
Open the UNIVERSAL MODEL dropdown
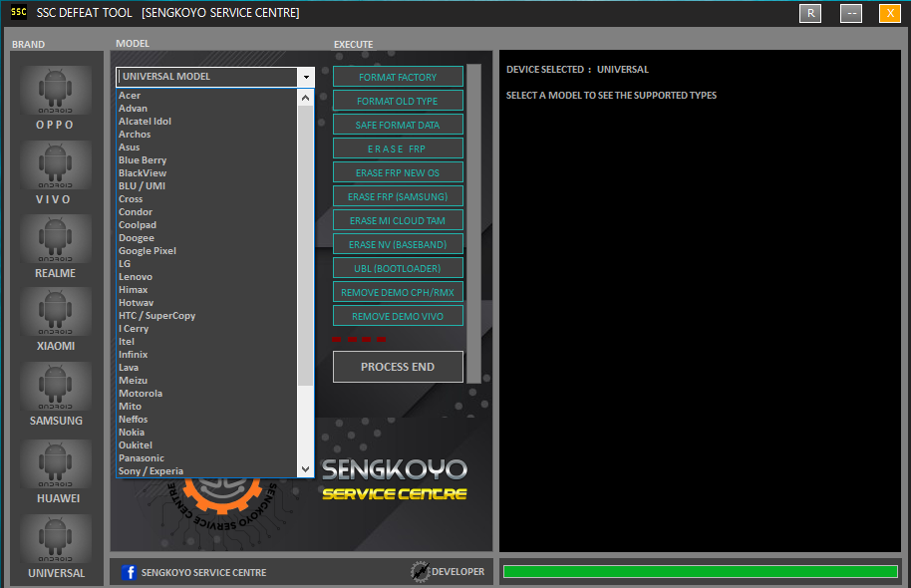306,76
